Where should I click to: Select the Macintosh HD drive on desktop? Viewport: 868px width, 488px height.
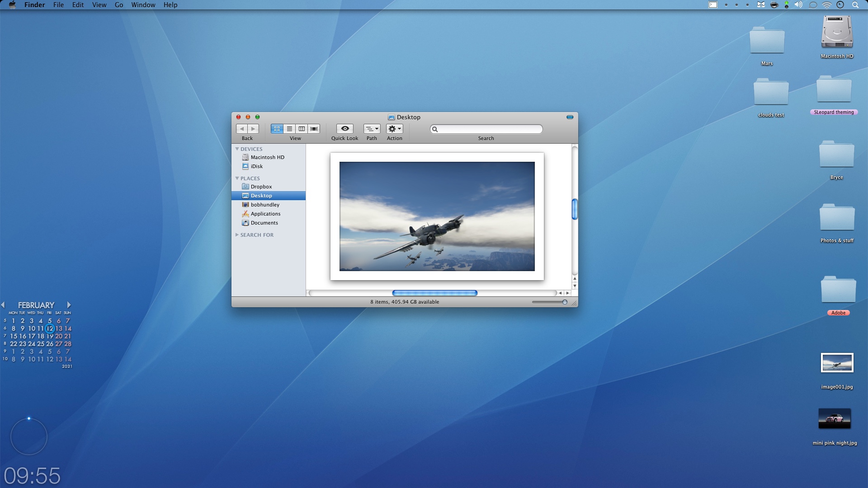point(837,33)
